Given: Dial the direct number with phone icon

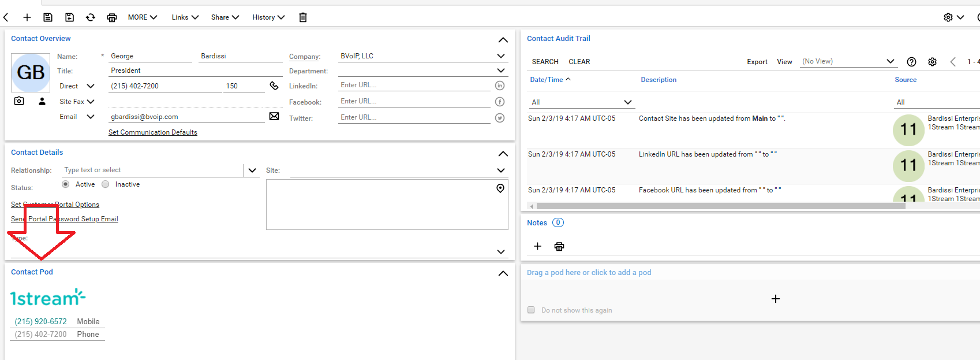Looking at the screenshot, I should pos(274,86).
